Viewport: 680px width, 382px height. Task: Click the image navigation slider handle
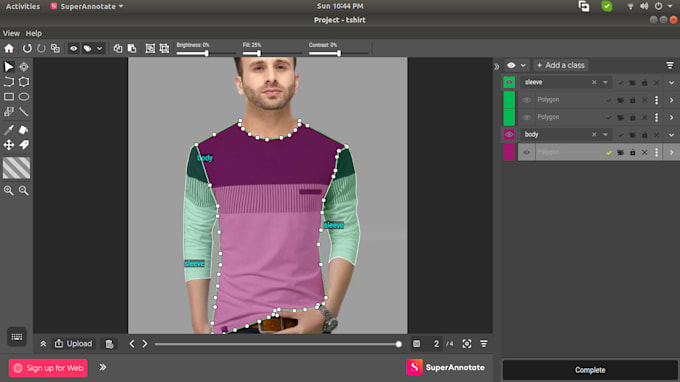pyautogui.click(x=399, y=344)
